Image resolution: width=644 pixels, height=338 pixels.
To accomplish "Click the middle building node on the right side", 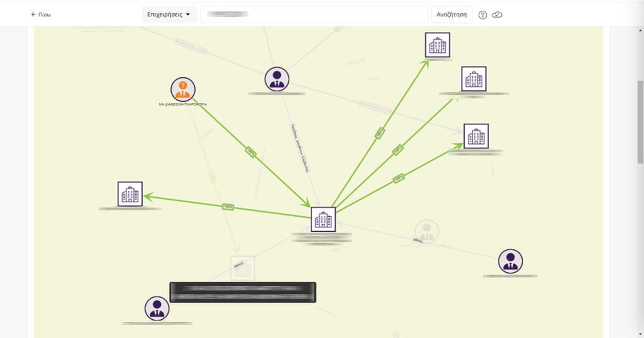I will point(474,79).
